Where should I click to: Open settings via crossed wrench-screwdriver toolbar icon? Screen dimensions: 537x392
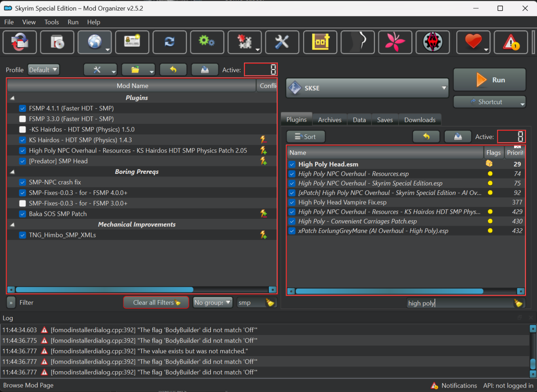282,42
